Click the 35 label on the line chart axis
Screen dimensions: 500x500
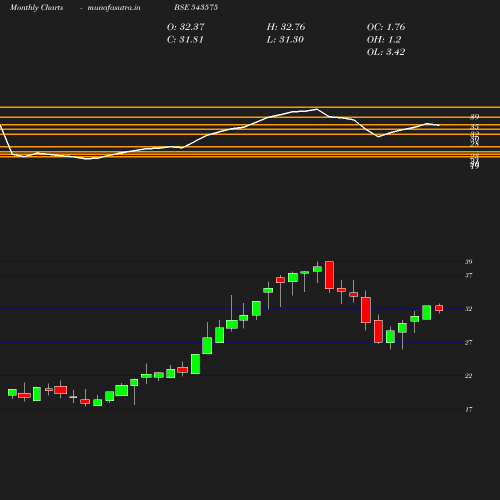click(x=475, y=127)
